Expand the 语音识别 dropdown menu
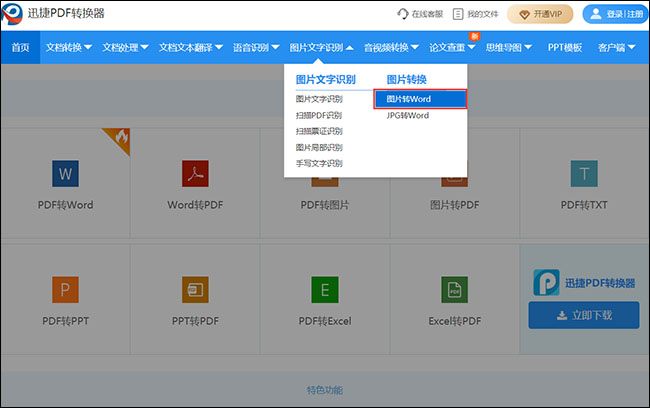The image size is (650, 408). [255, 47]
